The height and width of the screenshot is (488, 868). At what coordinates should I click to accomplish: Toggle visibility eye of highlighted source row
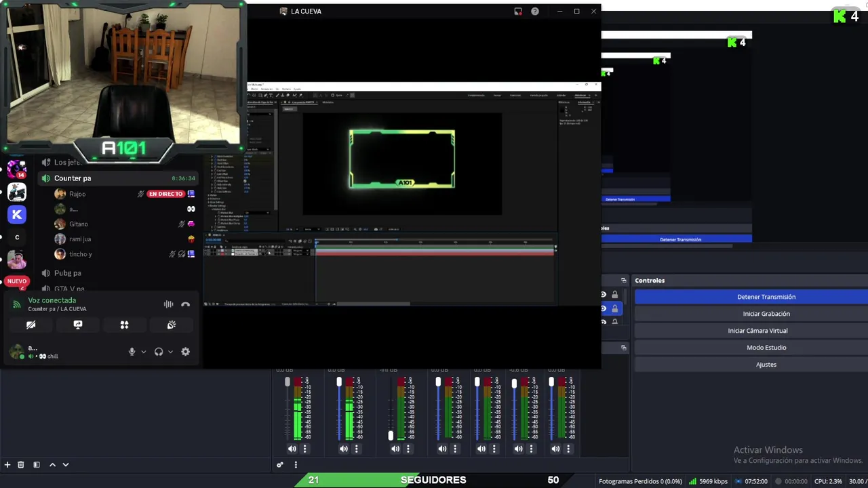click(x=603, y=308)
